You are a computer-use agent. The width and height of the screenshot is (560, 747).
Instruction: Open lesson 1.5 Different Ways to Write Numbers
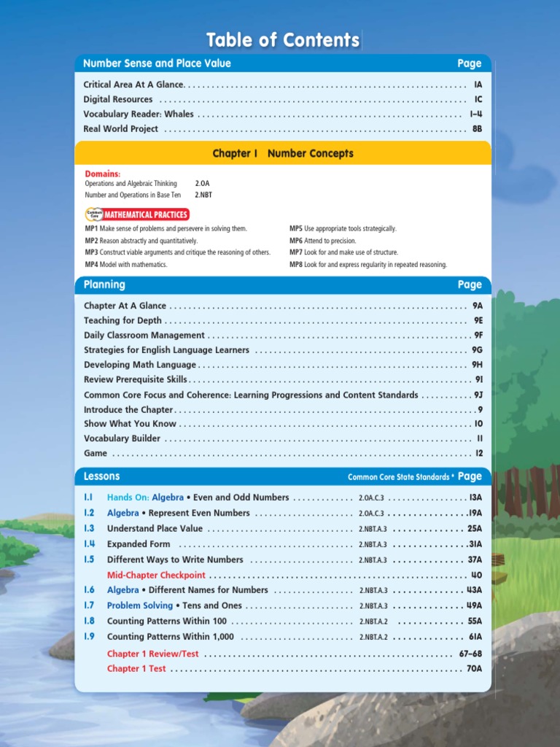283,560
